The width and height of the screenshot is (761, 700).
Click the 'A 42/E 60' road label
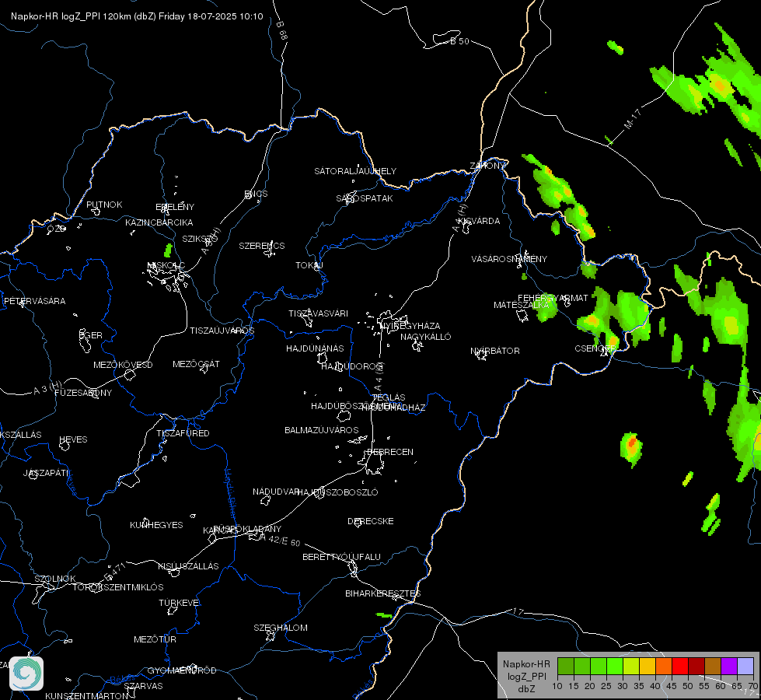280,540
